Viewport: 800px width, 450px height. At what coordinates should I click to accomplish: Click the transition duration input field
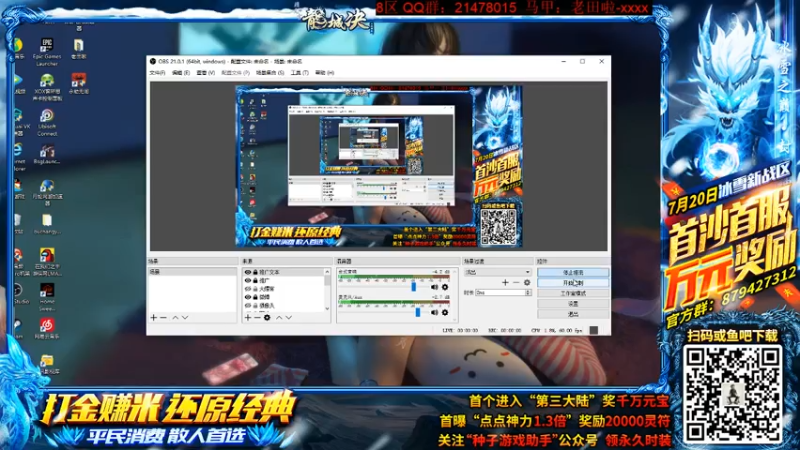point(500,293)
